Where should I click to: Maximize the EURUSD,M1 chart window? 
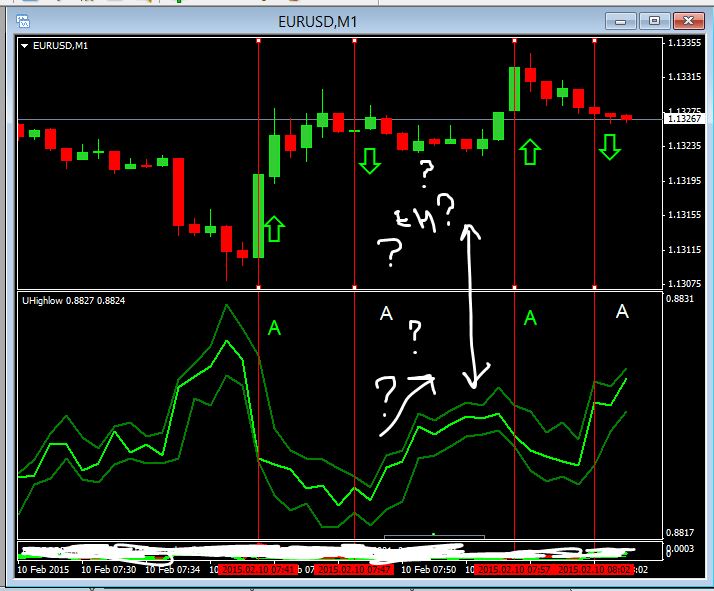[x=654, y=21]
